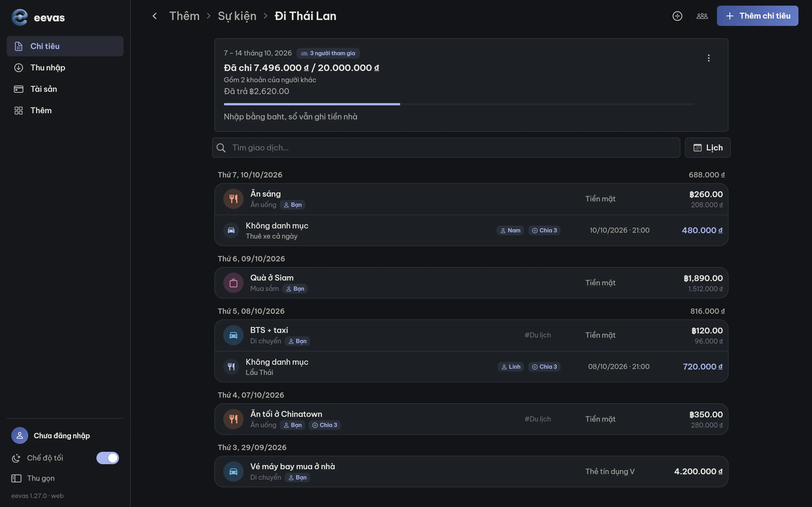Click the car icon of Thuê xe cả ngày
The width and height of the screenshot is (812, 507).
tap(231, 230)
